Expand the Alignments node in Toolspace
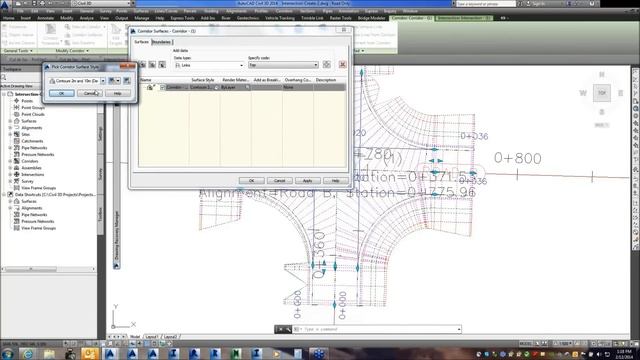The image size is (640, 360). (x=10, y=128)
